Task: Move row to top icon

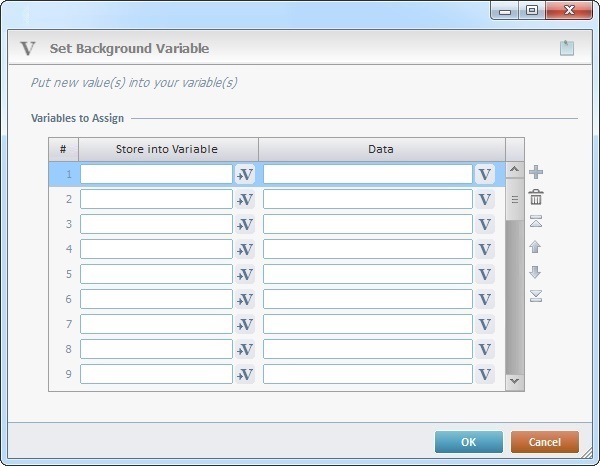Action: [x=536, y=222]
